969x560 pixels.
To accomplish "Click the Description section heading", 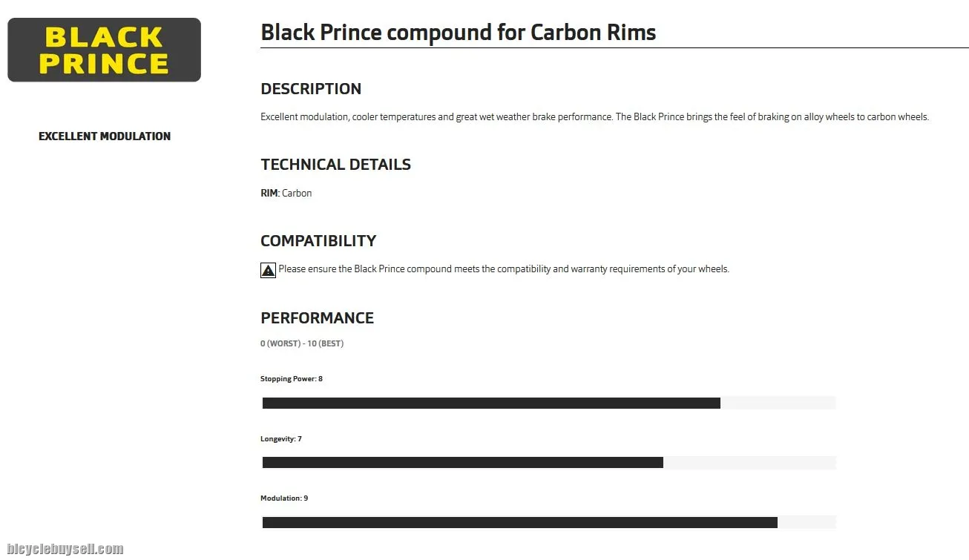I will click(x=311, y=89).
